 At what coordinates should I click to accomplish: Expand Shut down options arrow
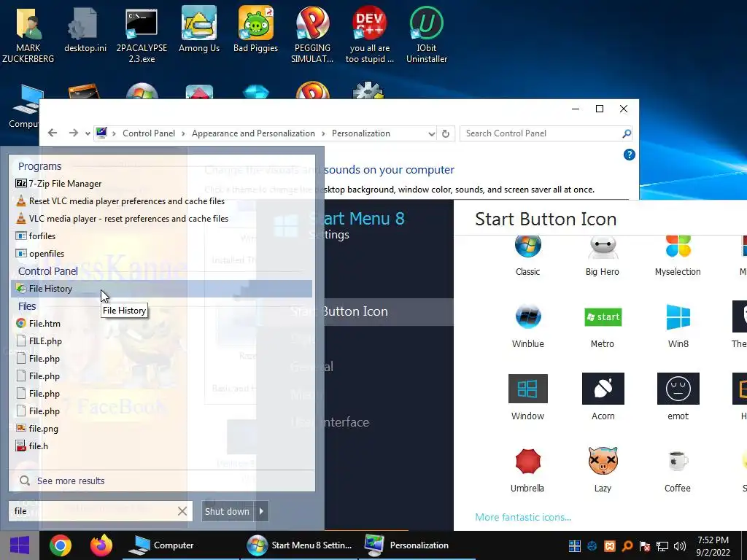click(261, 511)
